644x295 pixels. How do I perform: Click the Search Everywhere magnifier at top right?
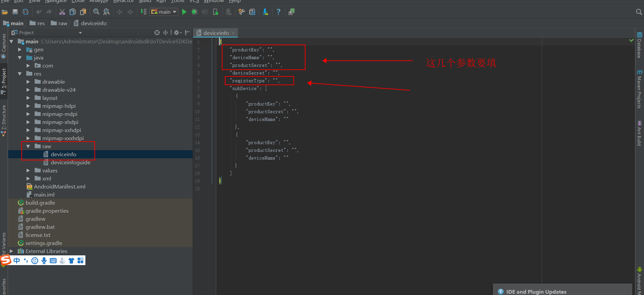pos(639,12)
